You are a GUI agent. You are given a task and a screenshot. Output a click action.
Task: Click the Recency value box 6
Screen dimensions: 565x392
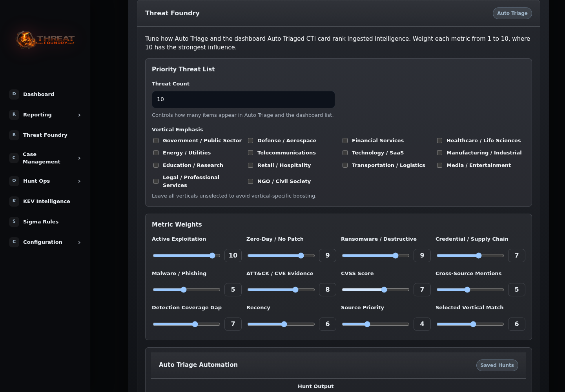pyautogui.click(x=328, y=324)
